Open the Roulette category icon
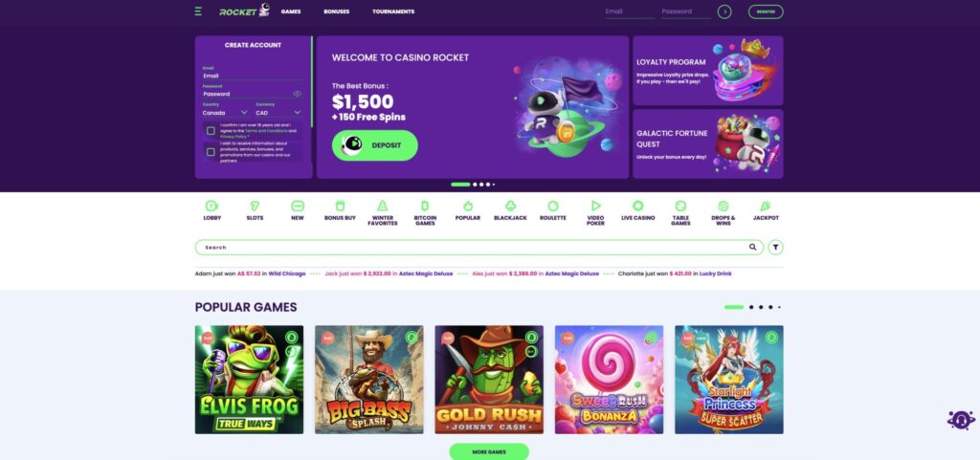 [553, 206]
